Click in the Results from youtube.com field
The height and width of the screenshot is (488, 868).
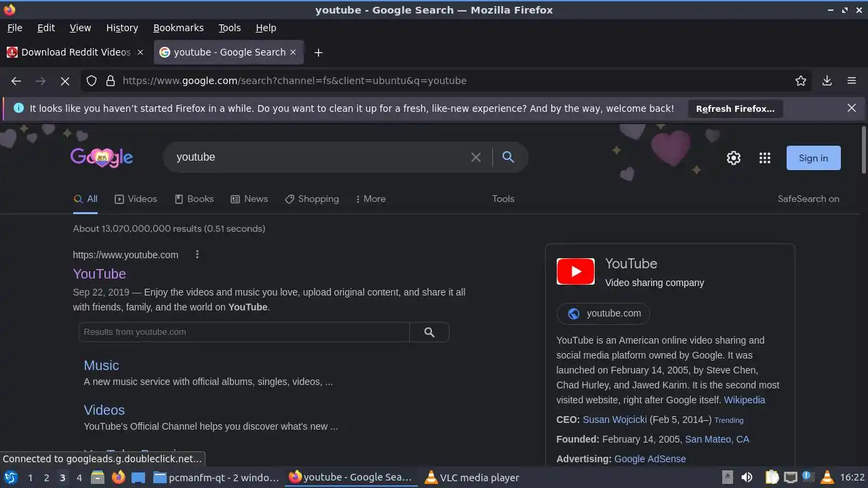click(x=244, y=332)
